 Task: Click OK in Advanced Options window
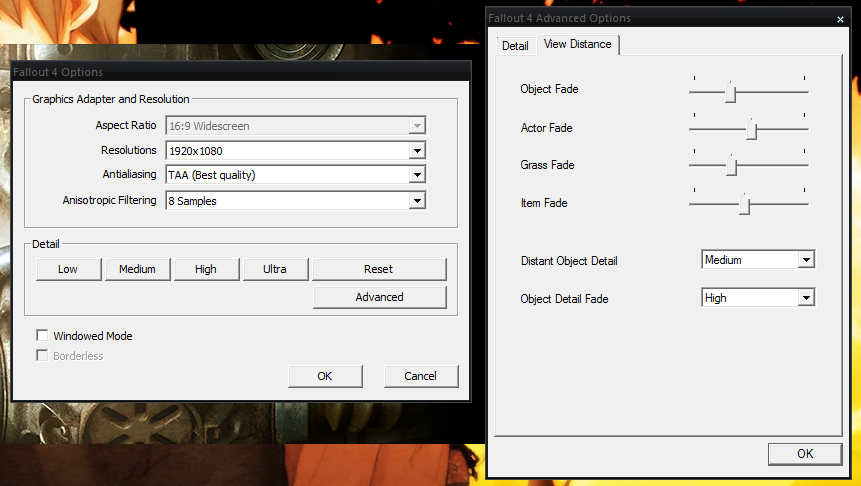[x=805, y=454]
